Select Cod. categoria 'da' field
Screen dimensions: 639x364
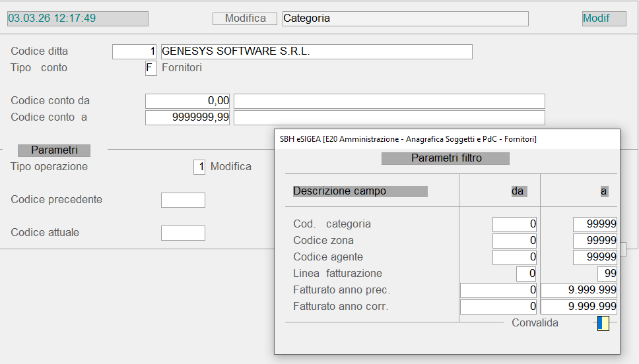coord(514,224)
